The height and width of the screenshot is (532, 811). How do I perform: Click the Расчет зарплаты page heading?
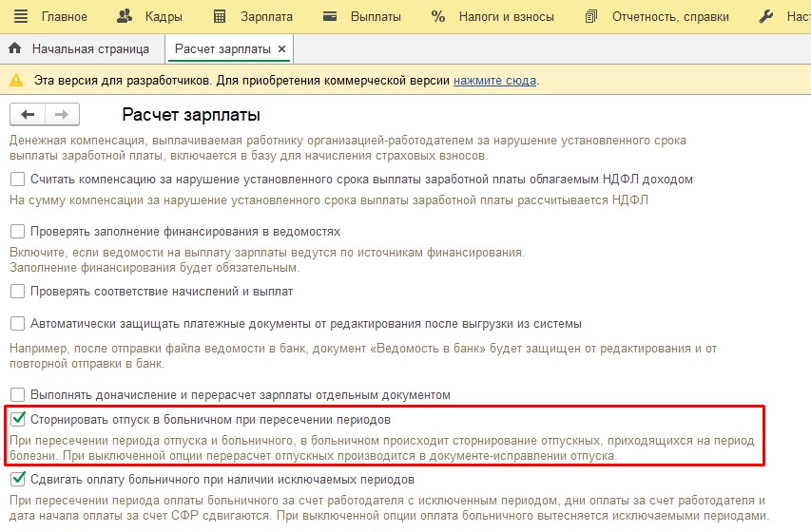coord(191,115)
